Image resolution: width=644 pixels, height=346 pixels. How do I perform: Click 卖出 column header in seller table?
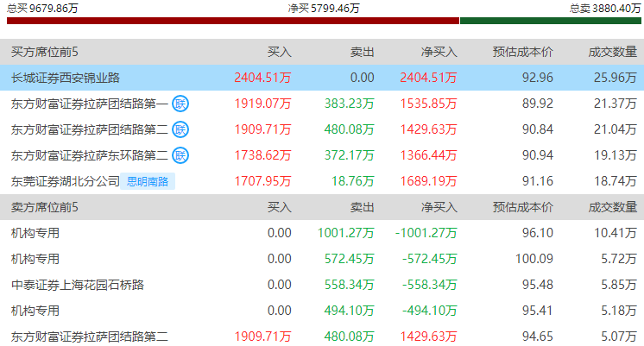point(362,207)
